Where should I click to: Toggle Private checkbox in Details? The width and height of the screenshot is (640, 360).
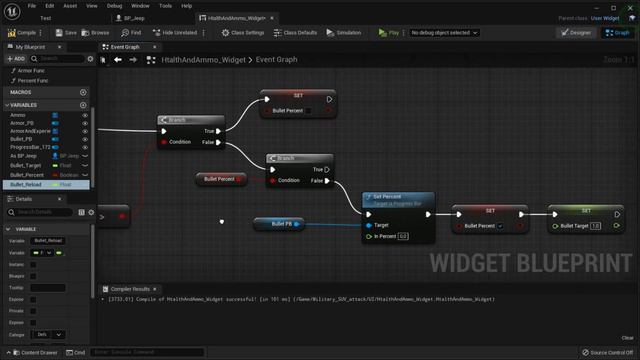tap(33, 311)
